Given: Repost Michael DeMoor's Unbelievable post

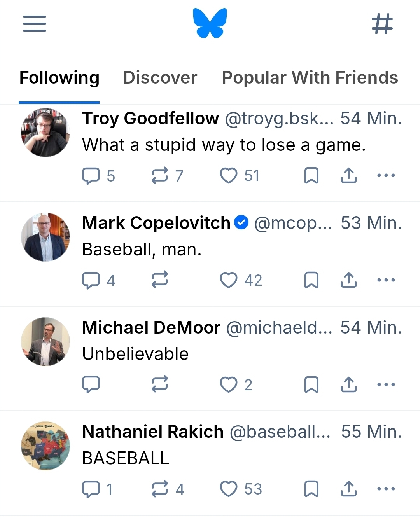Looking at the screenshot, I should coord(160,384).
